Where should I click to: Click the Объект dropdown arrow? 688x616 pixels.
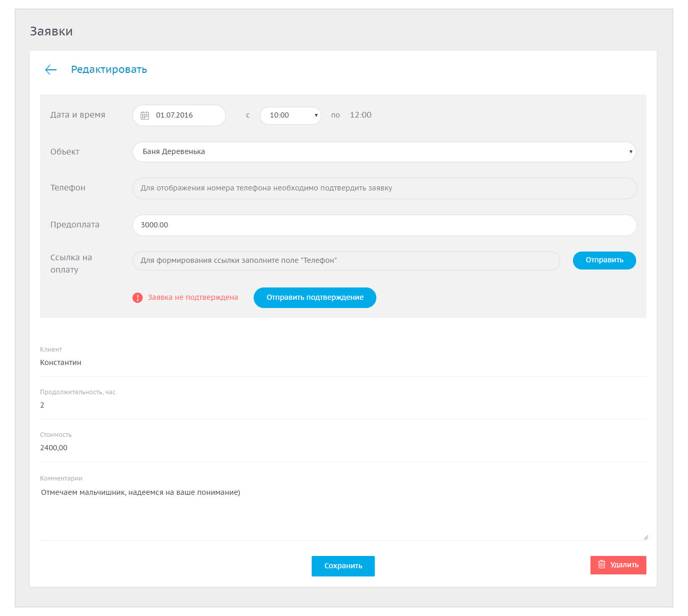pyautogui.click(x=630, y=152)
